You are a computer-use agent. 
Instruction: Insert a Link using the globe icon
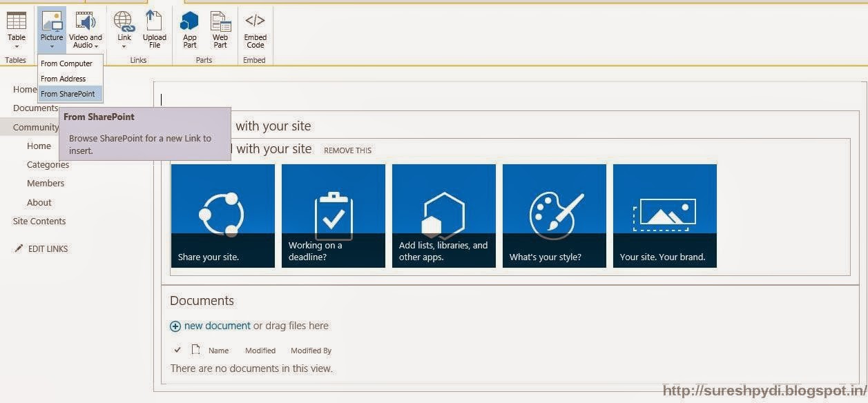[x=124, y=21]
